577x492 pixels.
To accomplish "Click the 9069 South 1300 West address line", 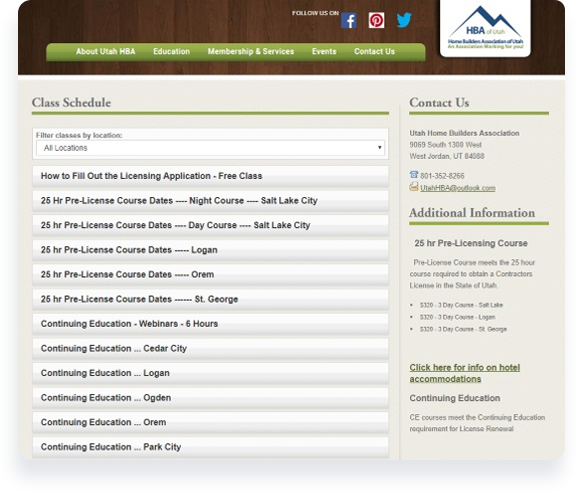I will [446, 145].
